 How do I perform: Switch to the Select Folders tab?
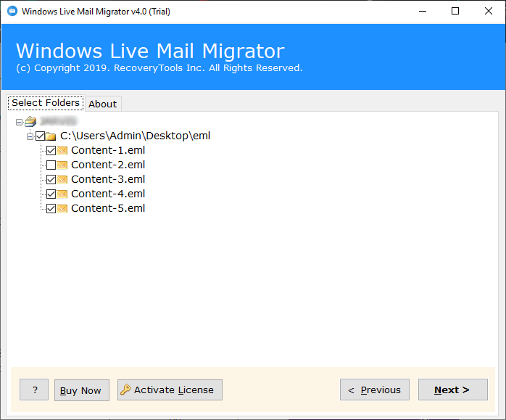pyautogui.click(x=46, y=103)
